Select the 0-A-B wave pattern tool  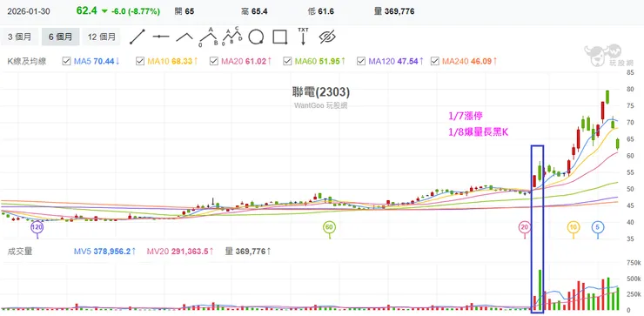[208, 37]
